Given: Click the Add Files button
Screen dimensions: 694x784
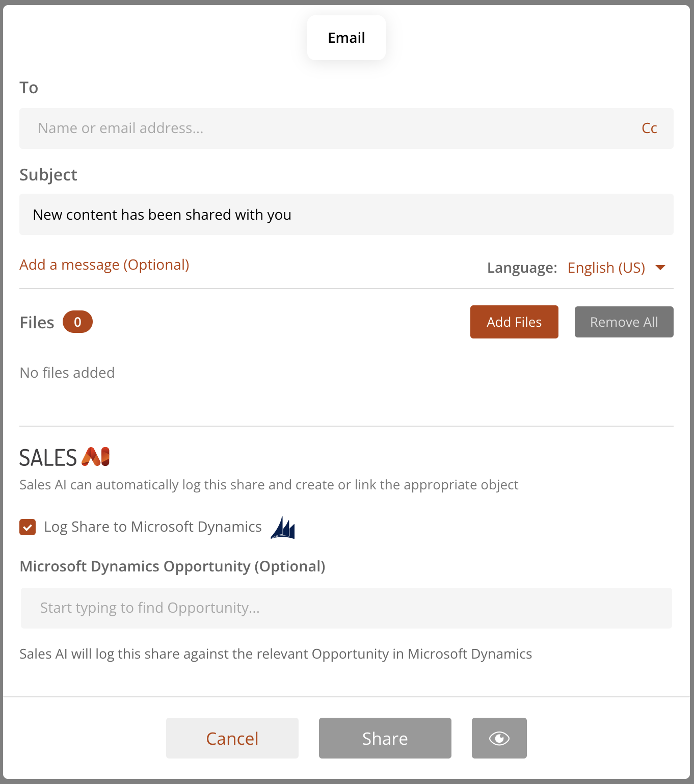Looking at the screenshot, I should click(x=514, y=322).
